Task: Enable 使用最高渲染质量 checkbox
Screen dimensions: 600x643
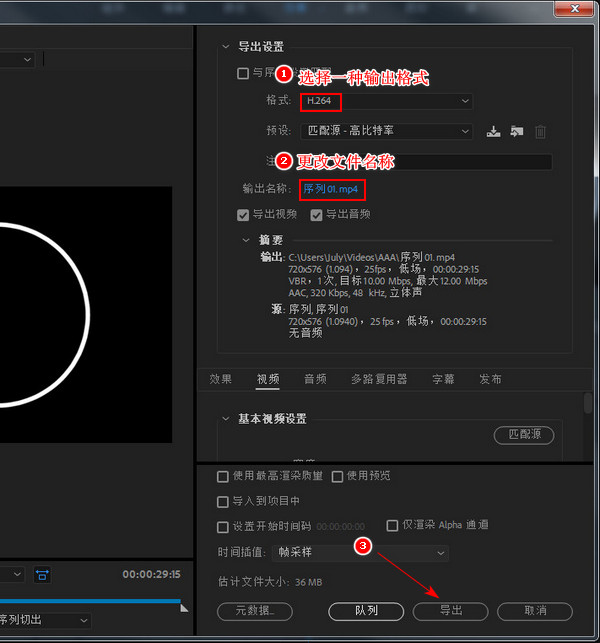Action: 223,477
